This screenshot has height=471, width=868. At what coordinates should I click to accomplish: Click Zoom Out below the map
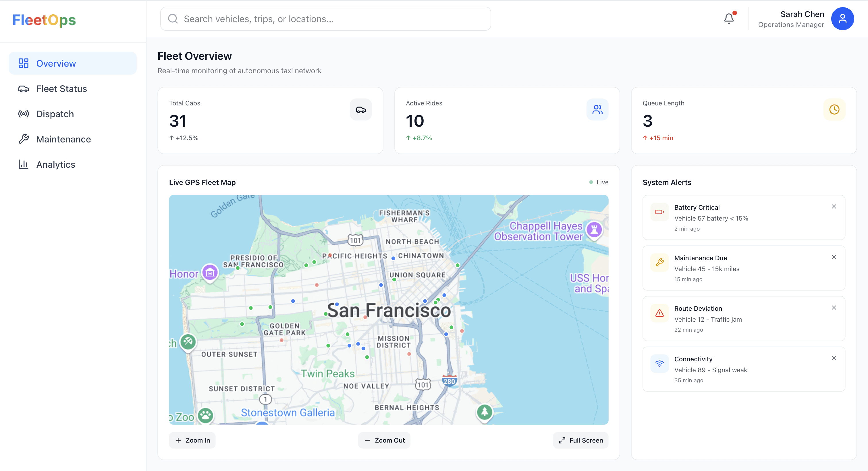pos(384,440)
